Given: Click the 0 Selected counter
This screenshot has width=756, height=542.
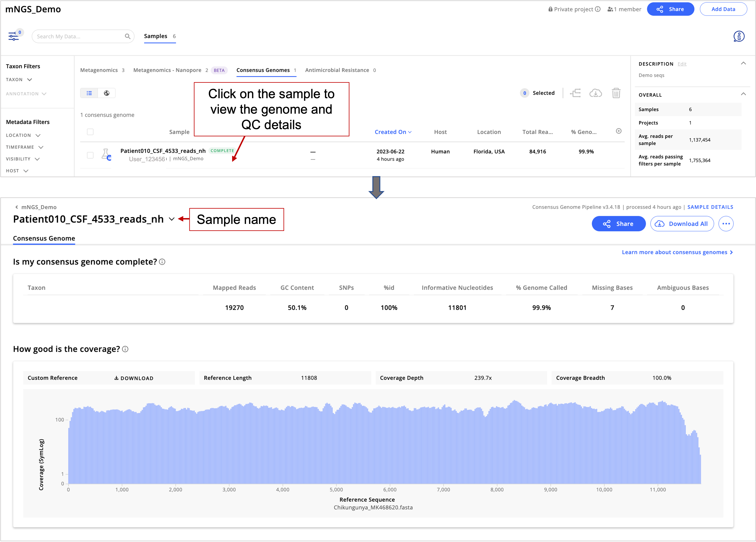Looking at the screenshot, I should click(537, 93).
